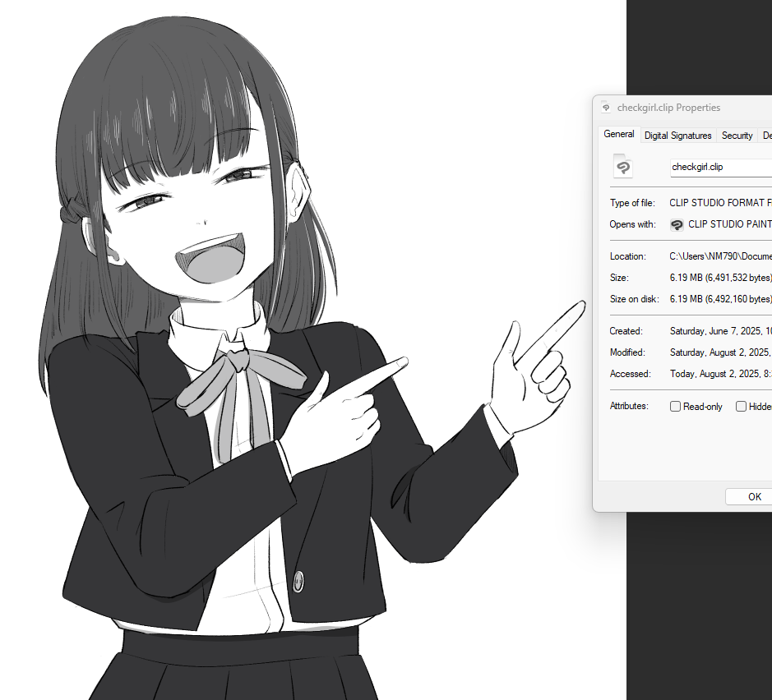Select the Modified date Saturday, August 2
Viewport: 772px width, 700px height.
click(720, 352)
